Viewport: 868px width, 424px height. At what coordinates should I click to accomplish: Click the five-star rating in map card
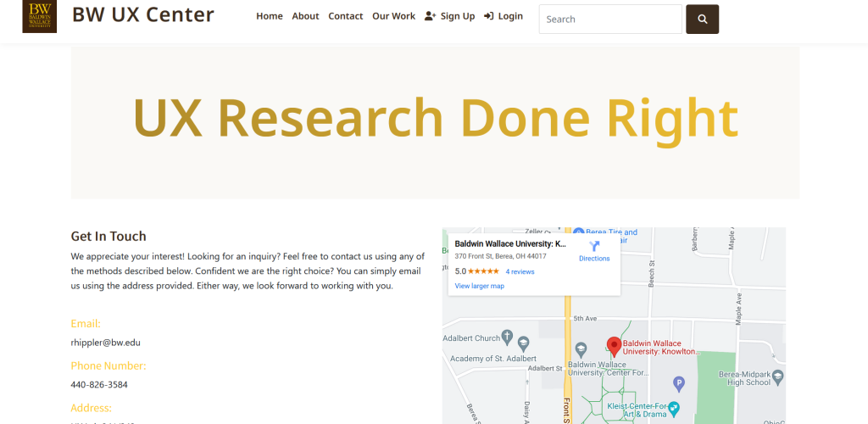[x=483, y=271]
